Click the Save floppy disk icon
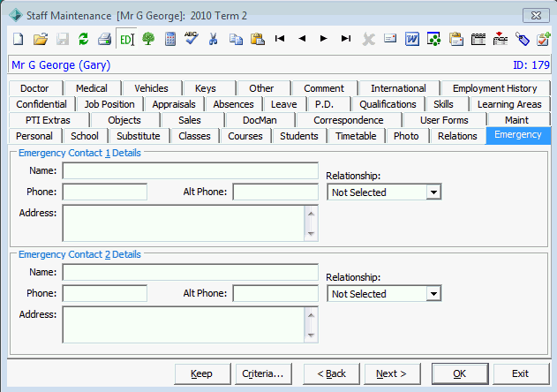 63,38
